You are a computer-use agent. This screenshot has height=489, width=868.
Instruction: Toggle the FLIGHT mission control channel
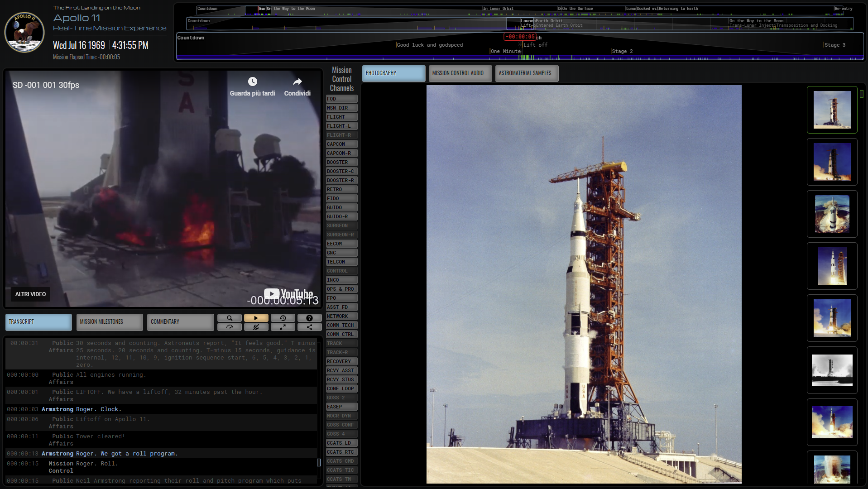(341, 117)
